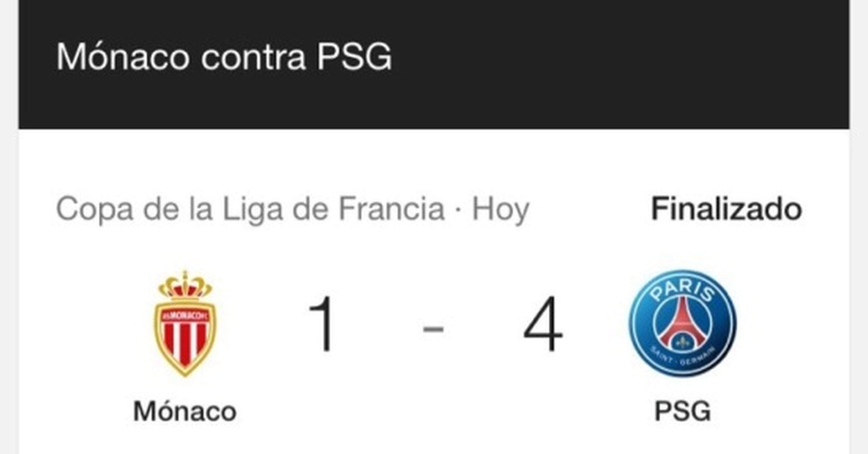Open the 'Mónaco contra PSG' header title
The image size is (868, 454).
[224, 57]
